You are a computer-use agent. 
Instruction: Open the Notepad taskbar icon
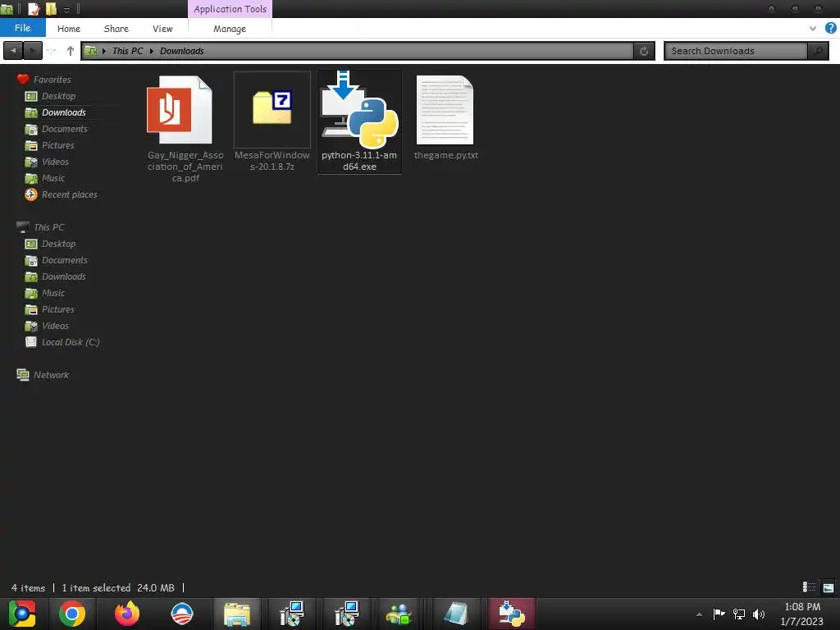[456, 614]
